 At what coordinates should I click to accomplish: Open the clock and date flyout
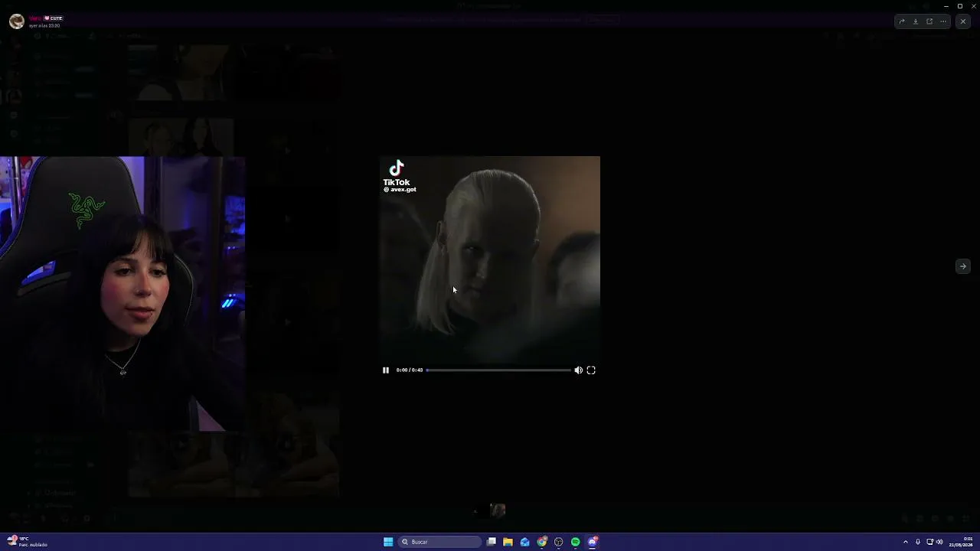click(962, 542)
